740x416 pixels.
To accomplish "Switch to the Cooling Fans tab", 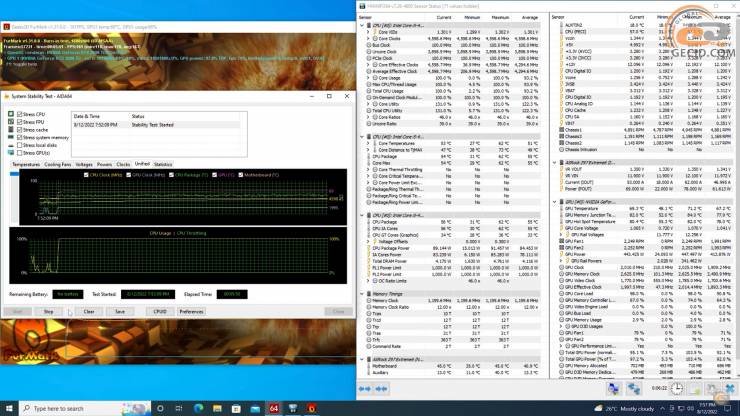I will (58, 164).
